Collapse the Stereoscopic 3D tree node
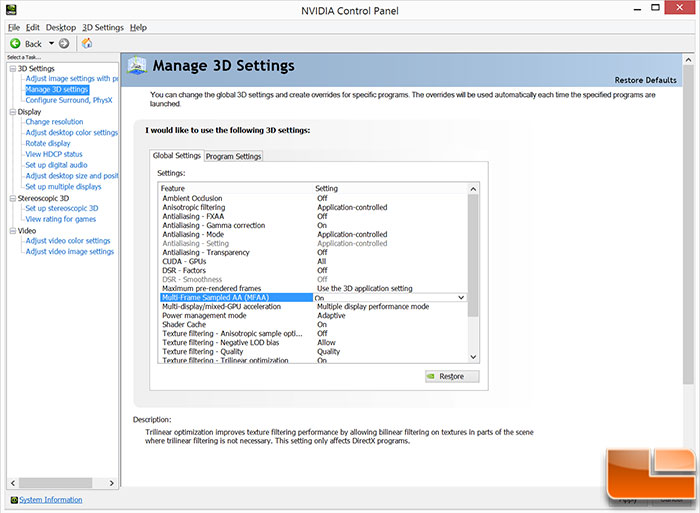This screenshot has width=700, height=513. 13,198
